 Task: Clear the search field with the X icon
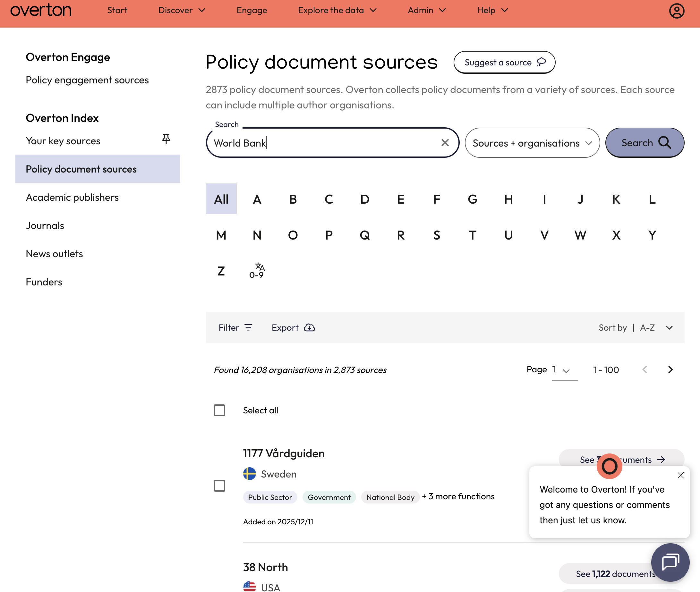point(445,143)
